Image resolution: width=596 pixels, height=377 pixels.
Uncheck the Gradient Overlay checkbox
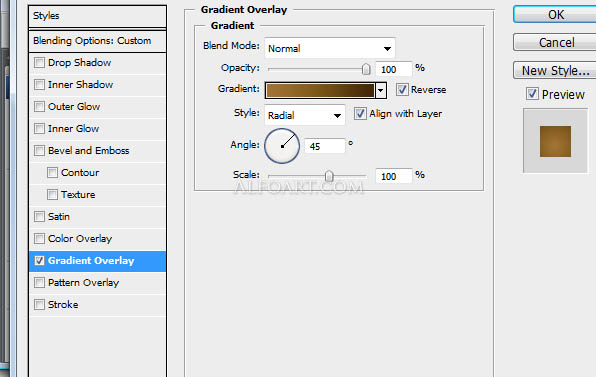tap(40, 261)
